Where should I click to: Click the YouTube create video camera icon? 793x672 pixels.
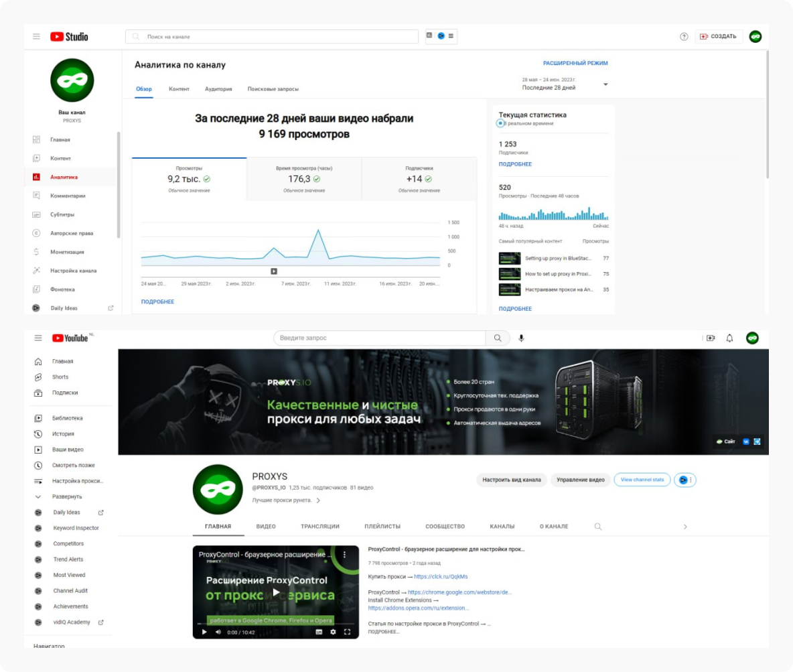coord(711,338)
